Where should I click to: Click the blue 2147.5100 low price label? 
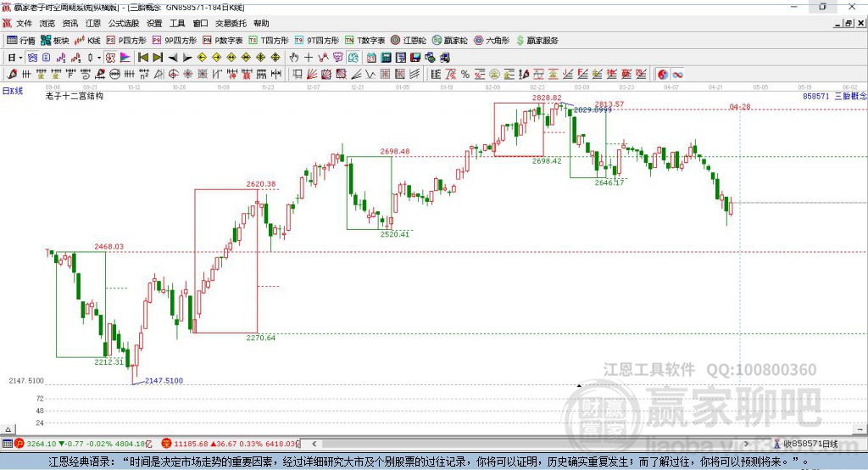point(164,380)
